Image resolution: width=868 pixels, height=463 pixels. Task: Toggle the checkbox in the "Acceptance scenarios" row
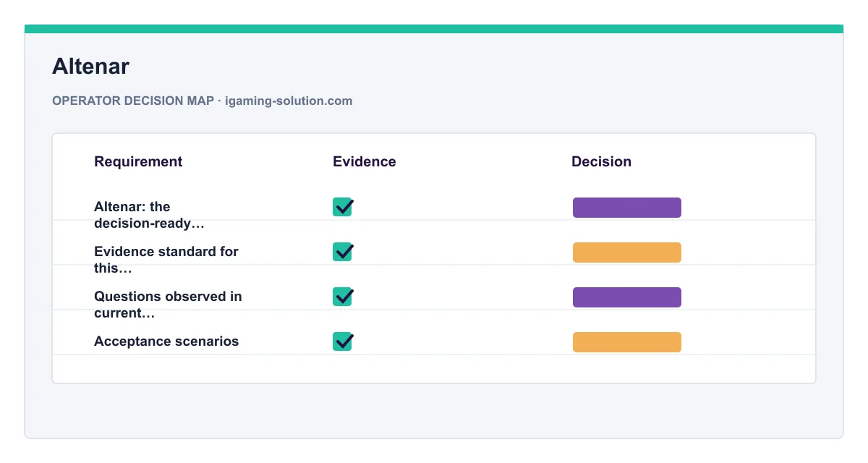pos(342,341)
